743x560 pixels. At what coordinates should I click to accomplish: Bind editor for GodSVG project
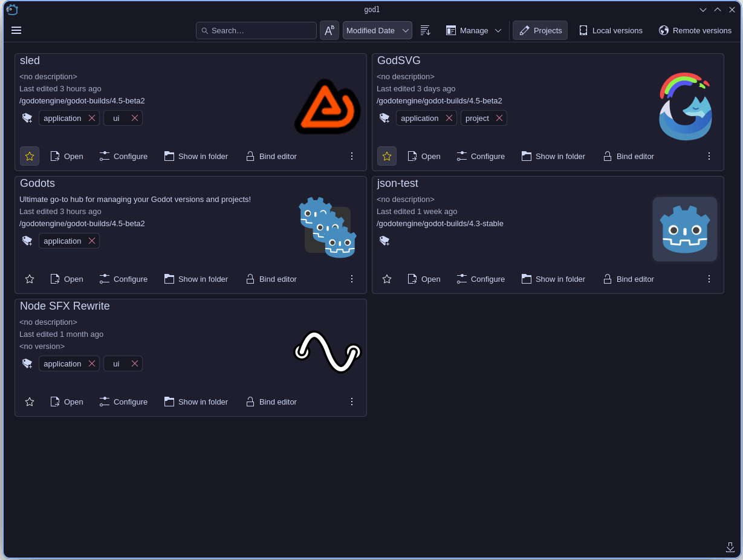(629, 156)
